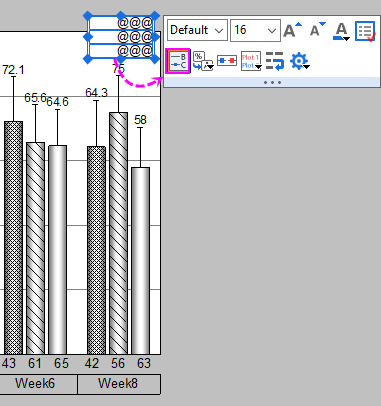381x406 pixels.
Task: Select the diagonal-striped bar above 61
Action: [35, 248]
